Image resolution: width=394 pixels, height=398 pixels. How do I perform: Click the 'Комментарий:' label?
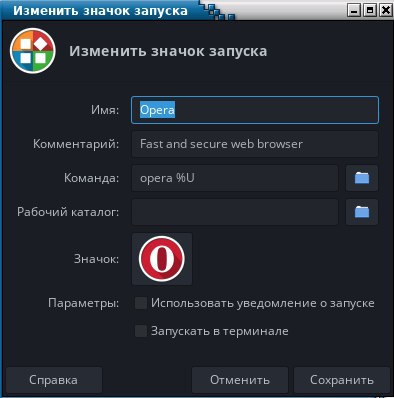click(x=76, y=144)
